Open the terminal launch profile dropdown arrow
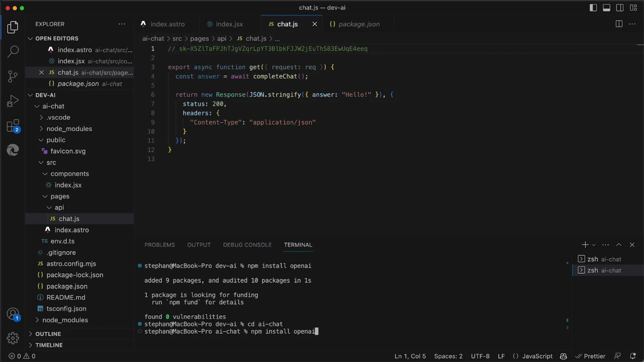The width and height of the screenshot is (644, 362). point(594,245)
